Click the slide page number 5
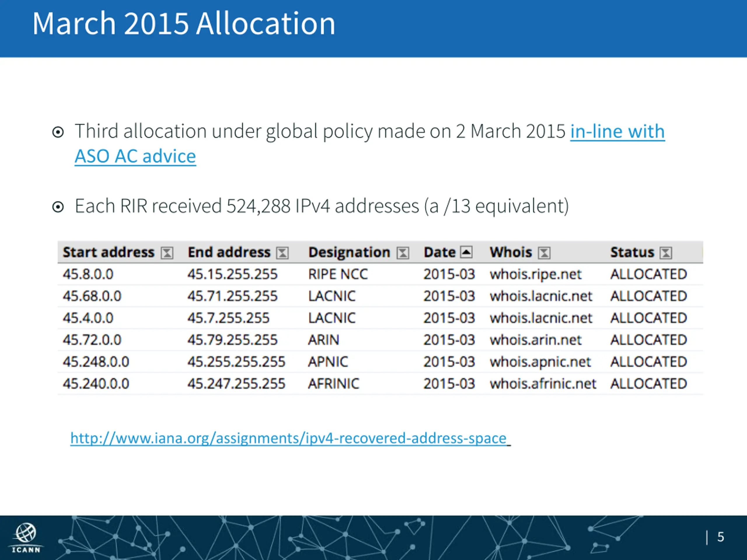Screen dimensions: 747x560 tap(721, 537)
